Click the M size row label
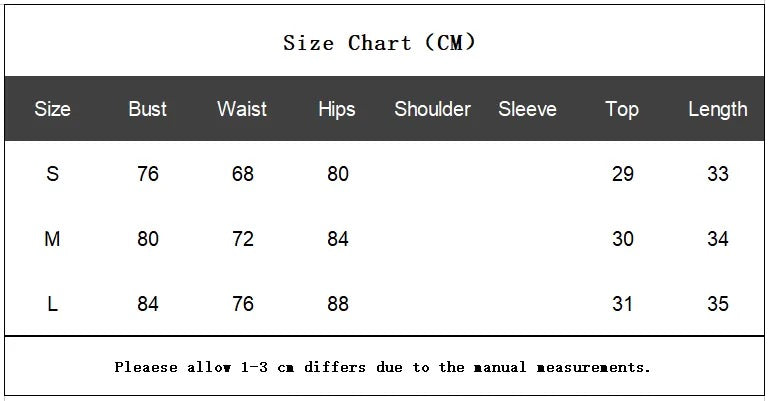 point(52,239)
